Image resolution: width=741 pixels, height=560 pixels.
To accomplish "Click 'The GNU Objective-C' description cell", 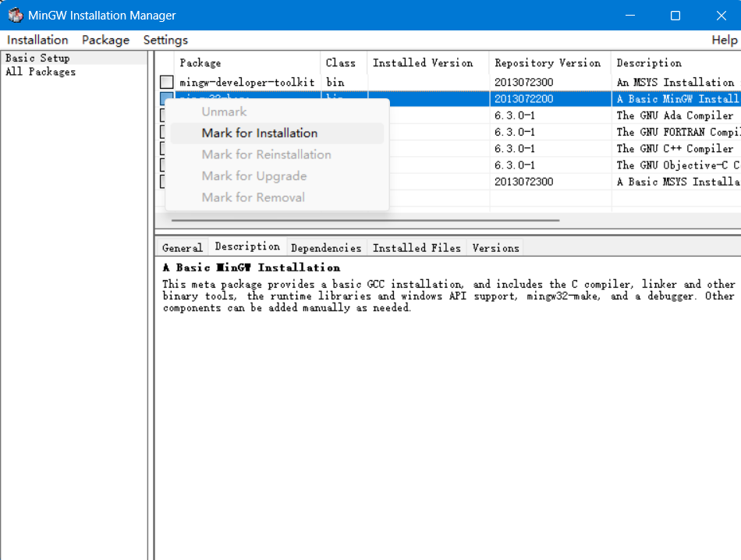I will coord(678,165).
